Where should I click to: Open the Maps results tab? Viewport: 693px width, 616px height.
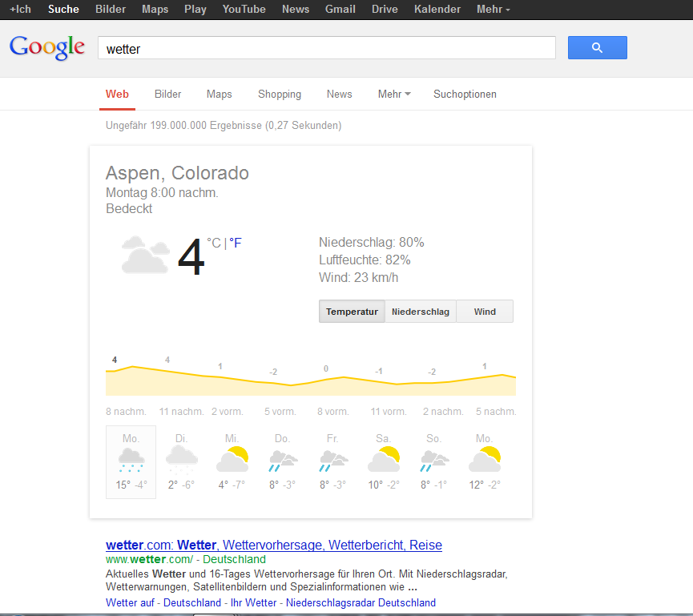pyautogui.click(x=220, y=95)
